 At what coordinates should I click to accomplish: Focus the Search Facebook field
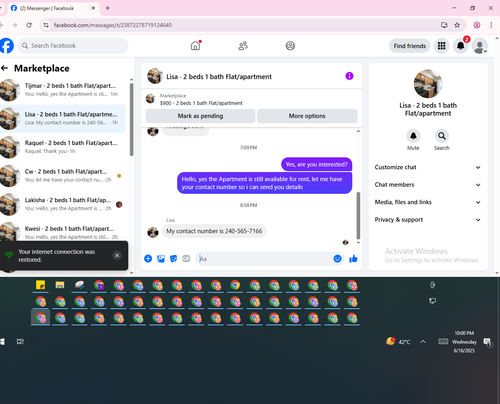click(x=73, y=46)
